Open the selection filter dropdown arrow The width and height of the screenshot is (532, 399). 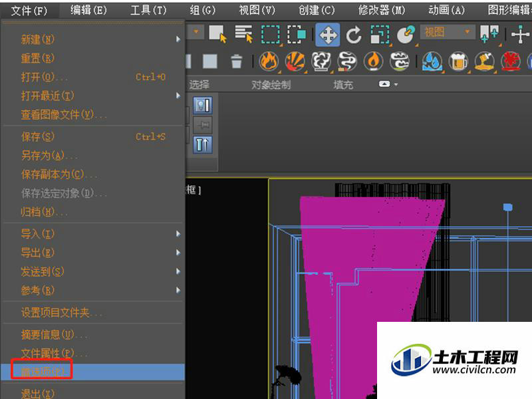pyautogui.click(x=196, y=32)
